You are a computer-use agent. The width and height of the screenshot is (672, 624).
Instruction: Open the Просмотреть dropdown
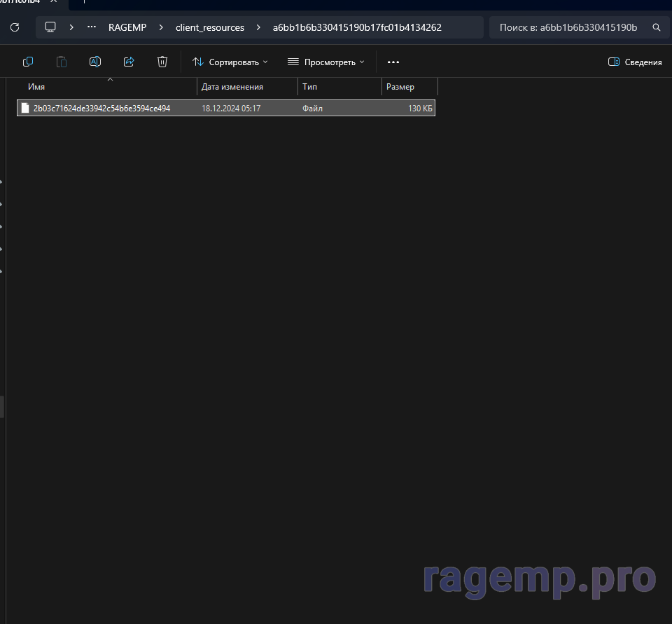(x=326, y=62)
